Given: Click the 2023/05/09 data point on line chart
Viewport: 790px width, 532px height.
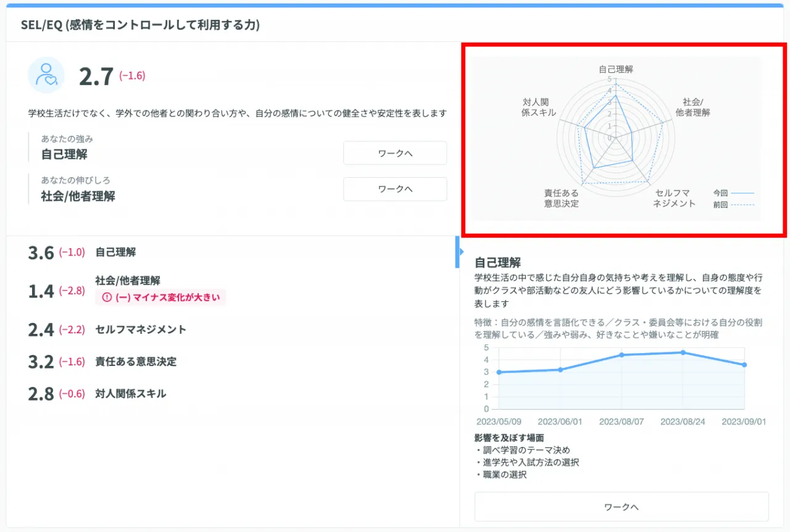Looking at the screenshot, I should [x=499, y=372].
